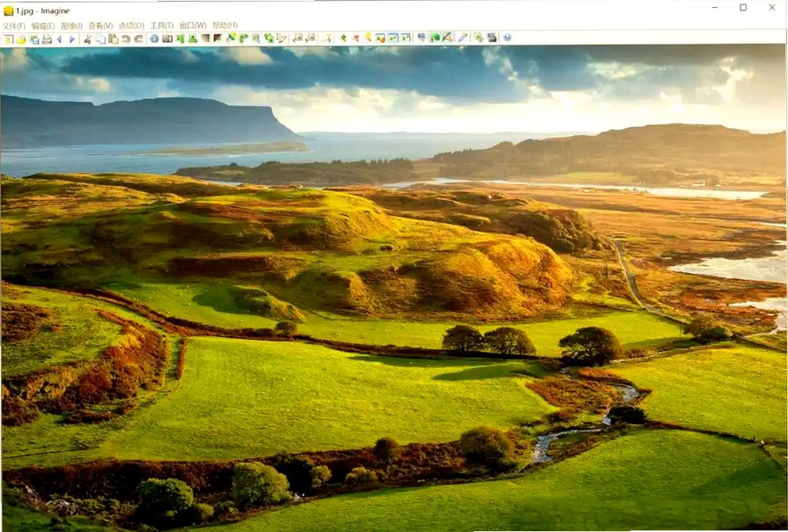Click the save disk icon
This screenshot has width=788, height=532.
coord(34,39)
